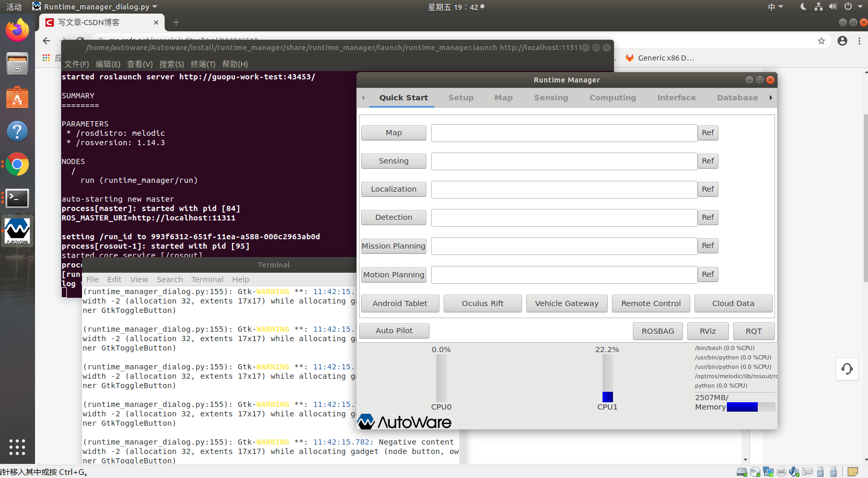
Task: Open the Activities (活动) overview
Action: [14, 7]
